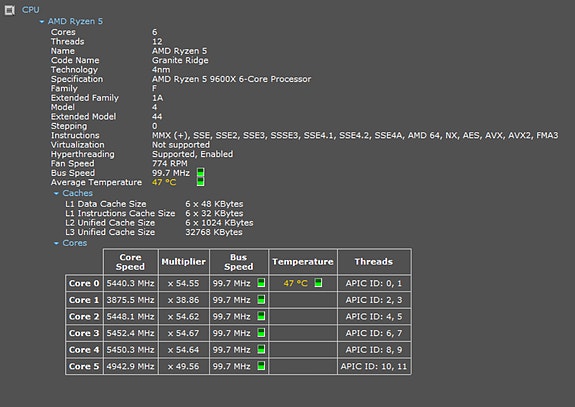Select the Core 2 row label
This screenshot has height=407, width=575.
click(84, 316)
